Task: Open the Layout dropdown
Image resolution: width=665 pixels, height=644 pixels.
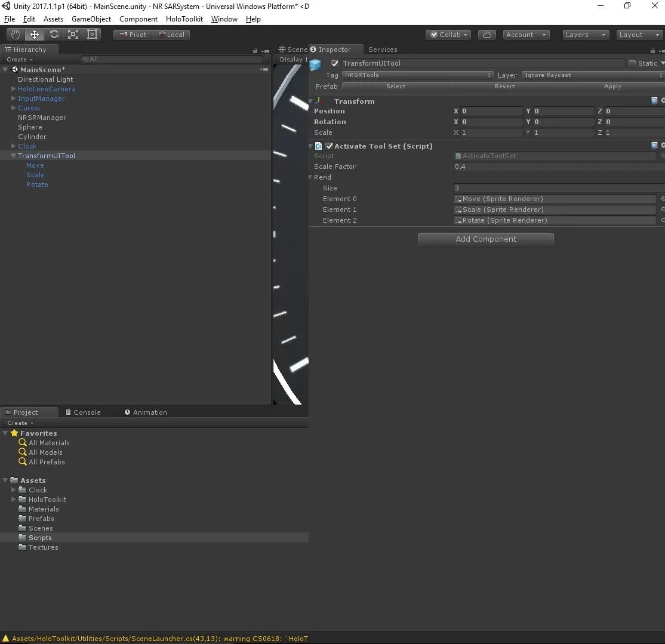Action: point(640,35)
